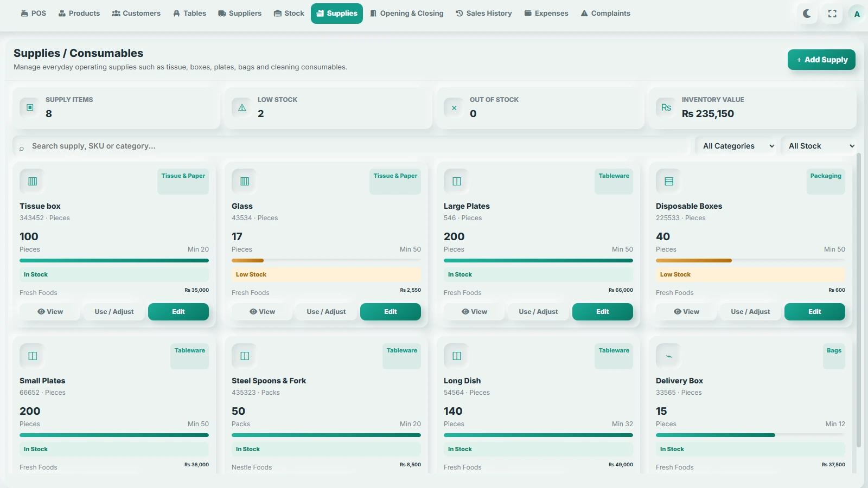Screen dimensions: 868x488
Task: Edit Disposable Boxes supply
Action: 815,312
